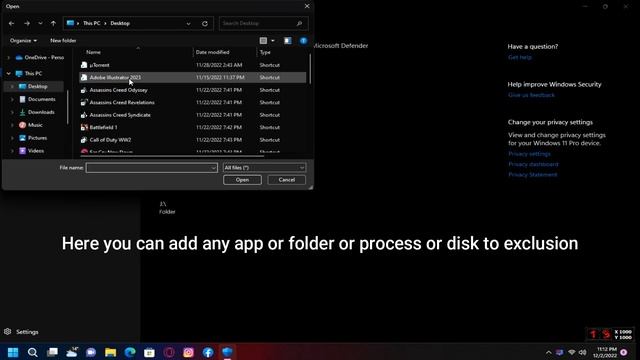Go back in the Open dialog
Viewport: 640px width, 360px height.
(11, 24)
